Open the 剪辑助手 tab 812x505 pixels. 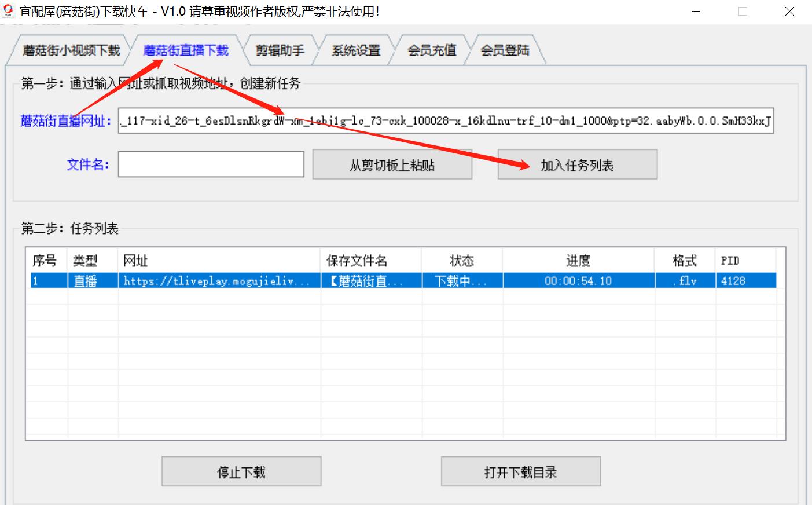[x=280, y=50]
